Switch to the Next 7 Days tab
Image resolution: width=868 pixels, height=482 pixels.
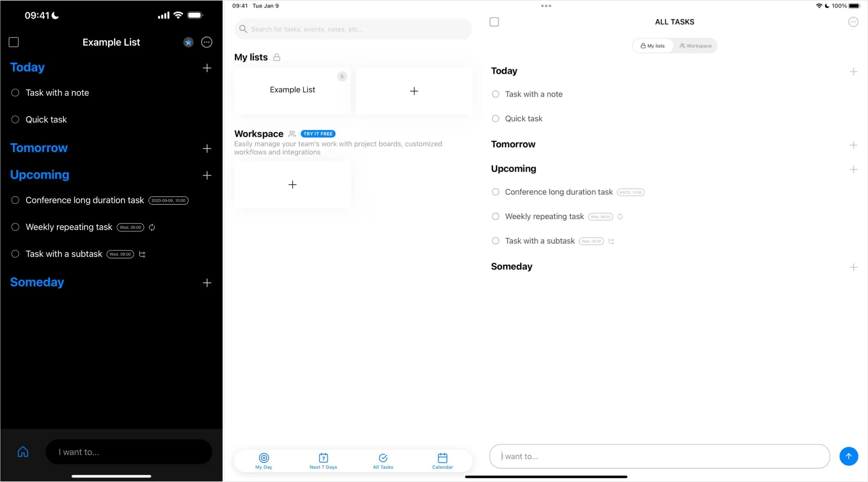pyautogui.click(x=323, y=461)
